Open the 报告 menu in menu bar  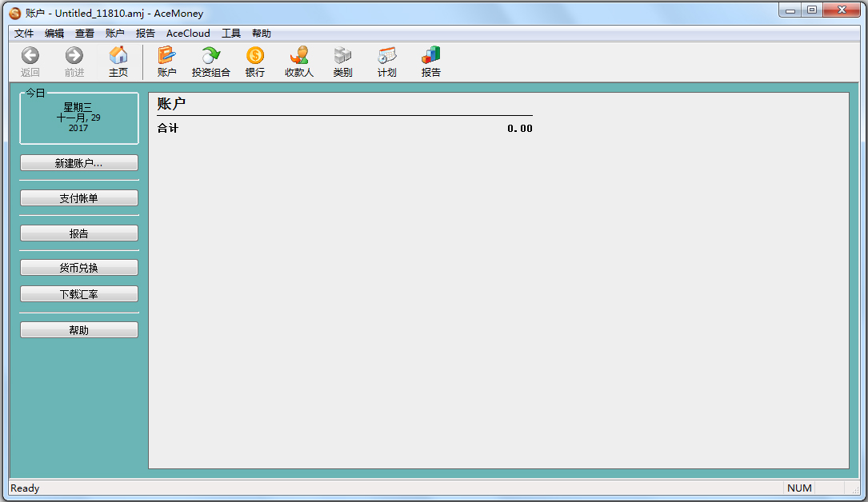click(x=146, y=33)
